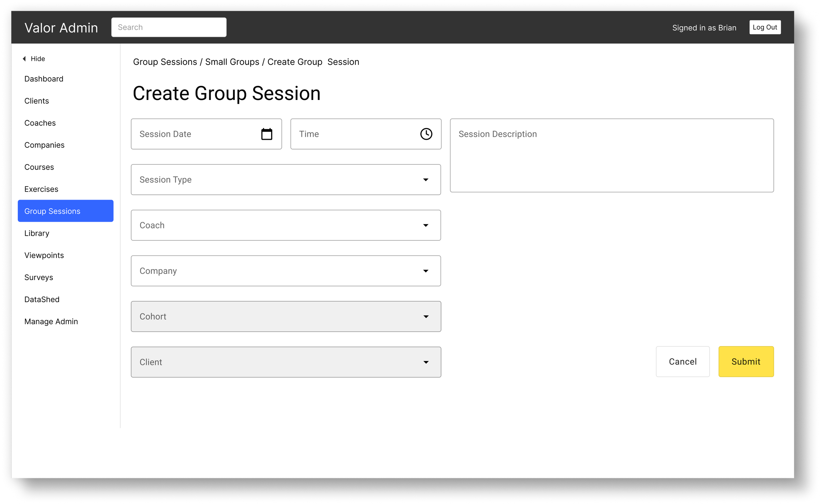Click into the Session Description text area
The image size is (820, 504).
pyautogui.click(x=611, y=156)
